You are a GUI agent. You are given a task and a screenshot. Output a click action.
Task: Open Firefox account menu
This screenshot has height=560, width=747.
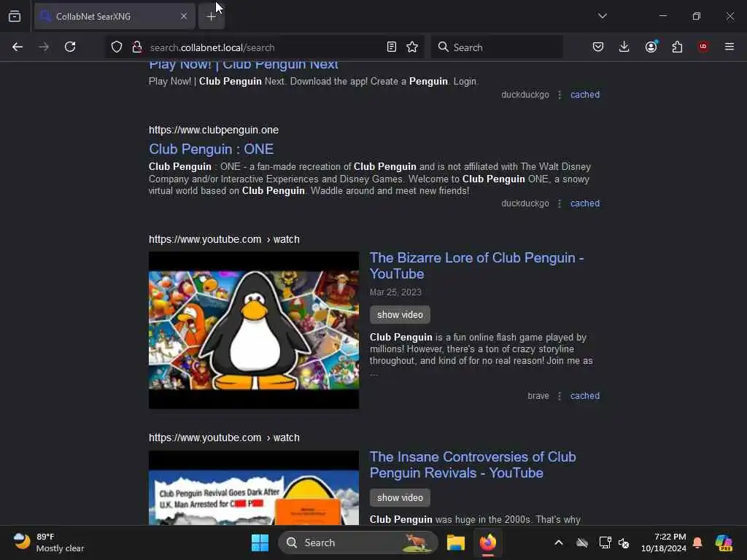[x=651, y=47]
